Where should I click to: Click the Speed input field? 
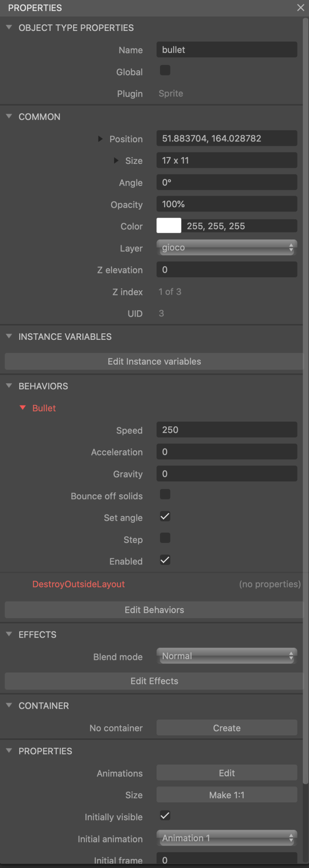[227, 430]
